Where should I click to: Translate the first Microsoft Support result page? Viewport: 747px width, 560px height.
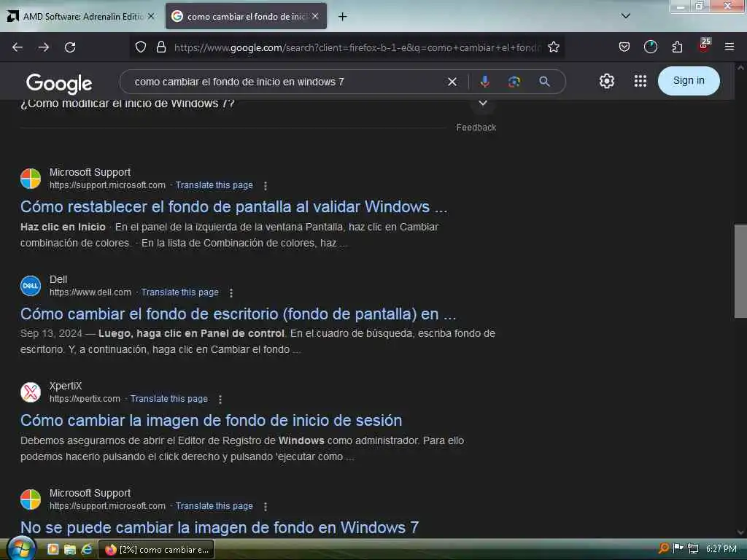click(x=214, y=185)
